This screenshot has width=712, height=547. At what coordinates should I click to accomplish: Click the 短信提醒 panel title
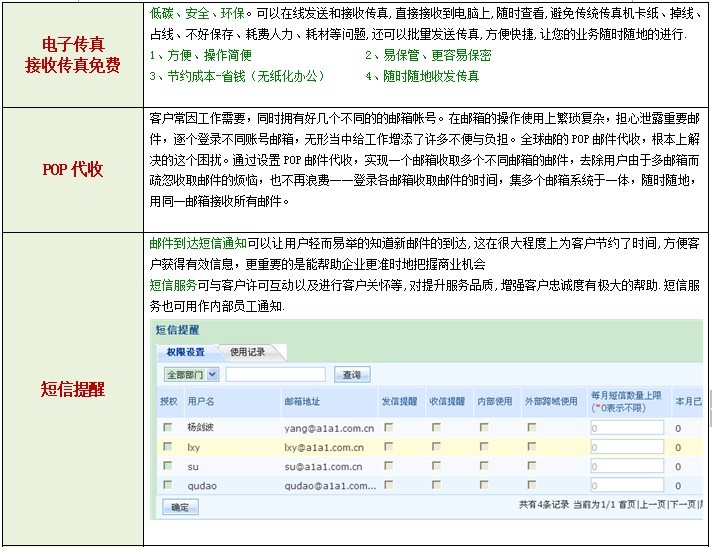pyautogui.click(x=178, y=330)
